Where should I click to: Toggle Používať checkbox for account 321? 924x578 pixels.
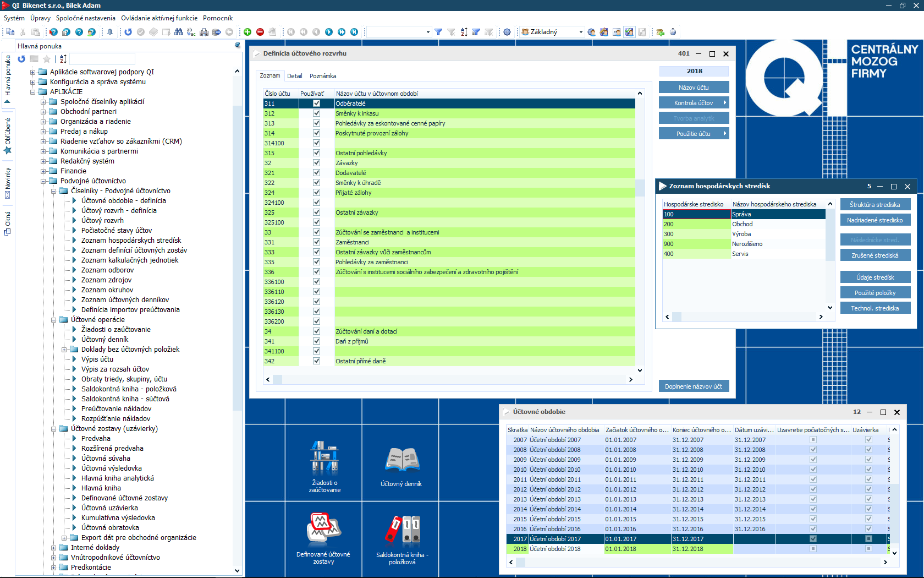[x=316, y=173]
